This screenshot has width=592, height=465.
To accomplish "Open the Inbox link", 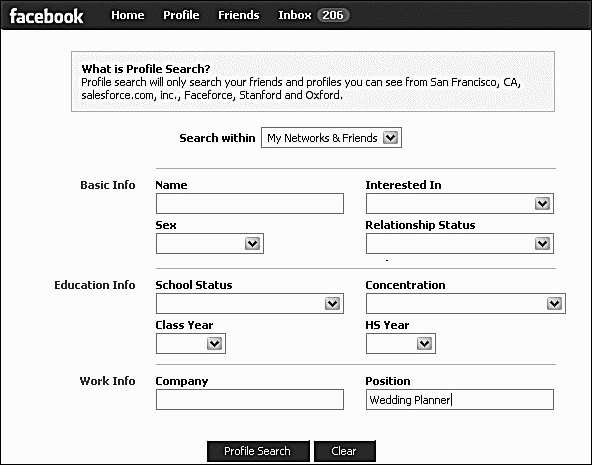I will 294,15.
